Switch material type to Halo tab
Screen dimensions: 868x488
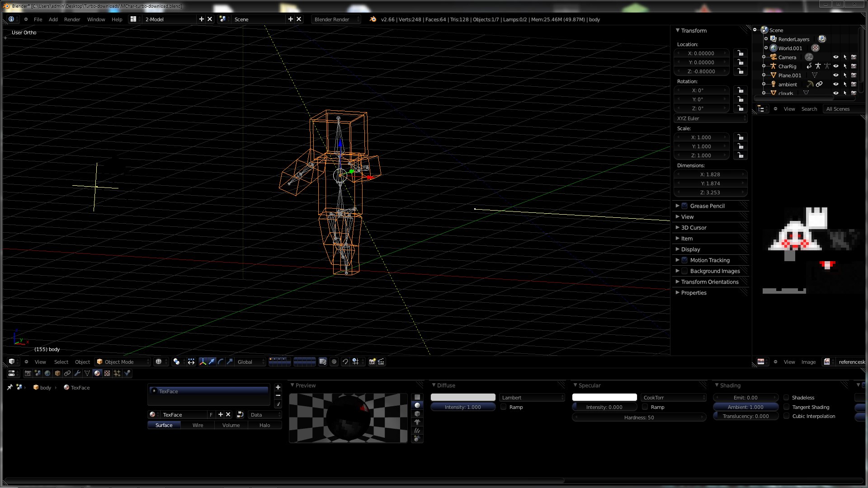(264, 425)
